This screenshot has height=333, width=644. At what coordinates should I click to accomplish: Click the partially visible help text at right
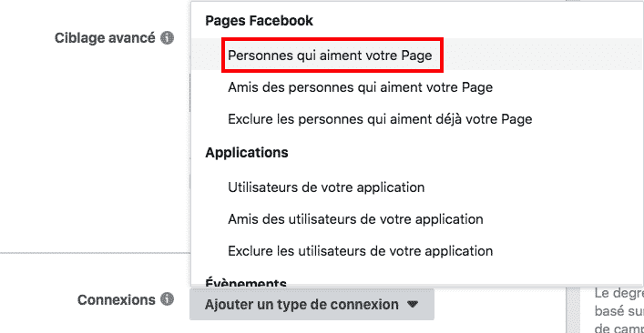click(618, 311)
